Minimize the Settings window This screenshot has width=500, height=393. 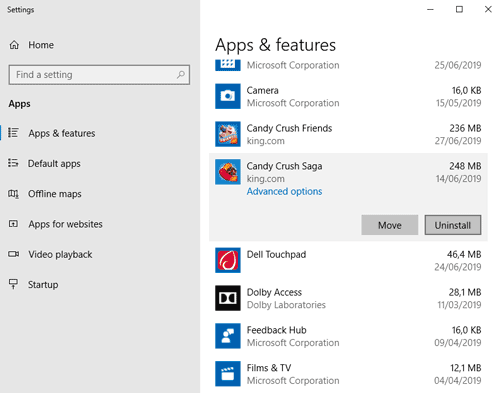point(430,9)
